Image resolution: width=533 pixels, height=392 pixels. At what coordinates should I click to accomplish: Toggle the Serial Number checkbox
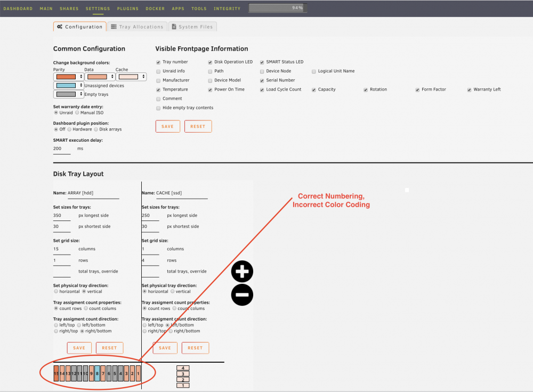262,80
